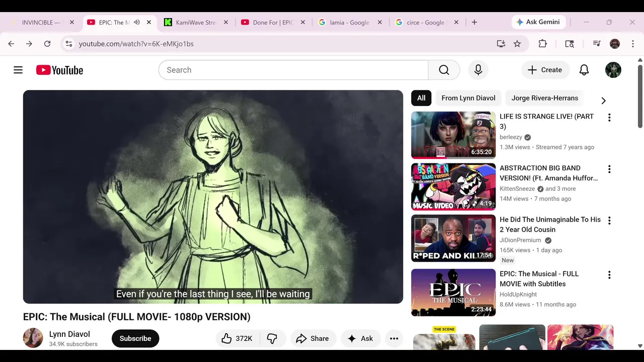Go back to the previous page
Viewport: 644px width, 362px height.
point(11,44)
